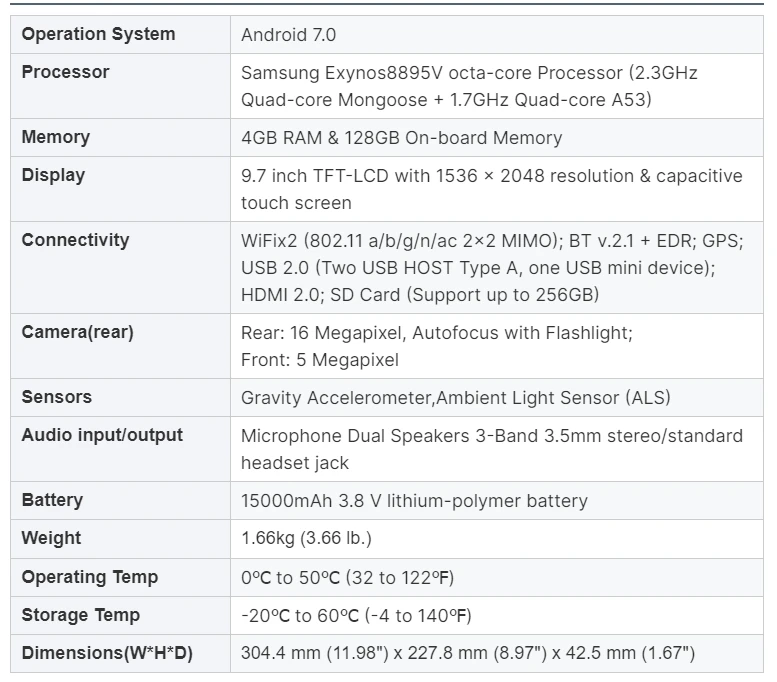Viewport: 777px width, 682px height.
Task: Click the Rear 16 Megapixel camera text
Action: 436,346
